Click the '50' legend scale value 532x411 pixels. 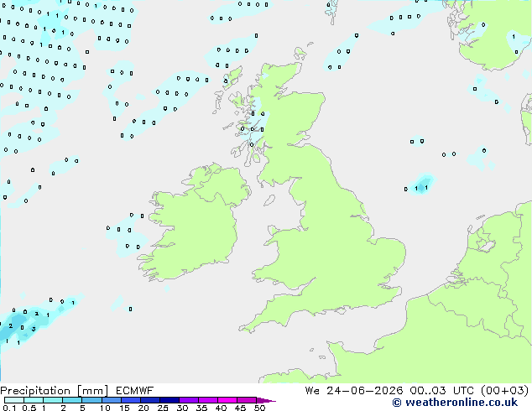click(x=259, y=408)
